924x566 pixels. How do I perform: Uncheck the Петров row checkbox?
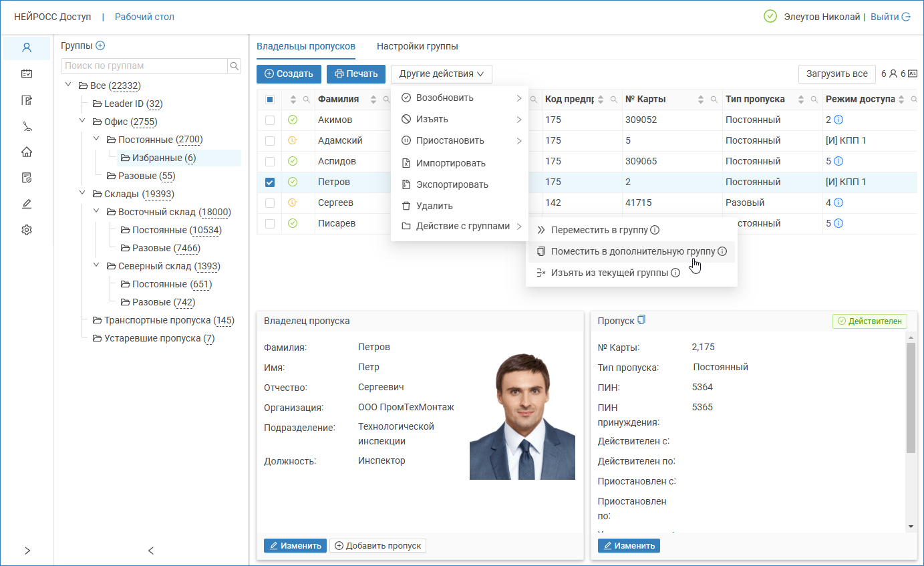(270, 182)
